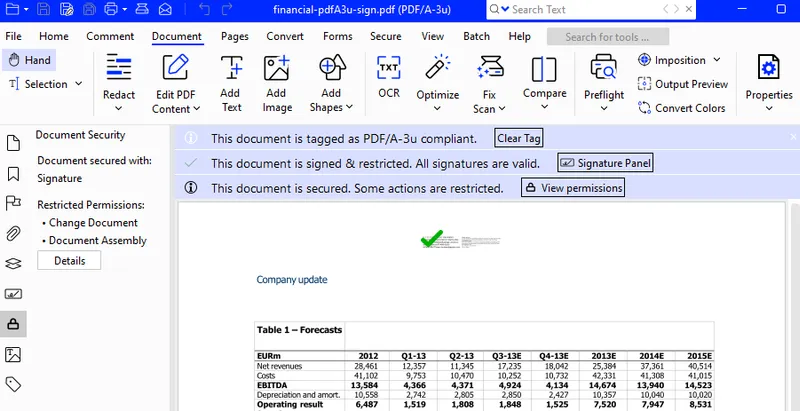Open Tags panel icon in sidebar
The image size is (800, 411).
pos(13,384)
